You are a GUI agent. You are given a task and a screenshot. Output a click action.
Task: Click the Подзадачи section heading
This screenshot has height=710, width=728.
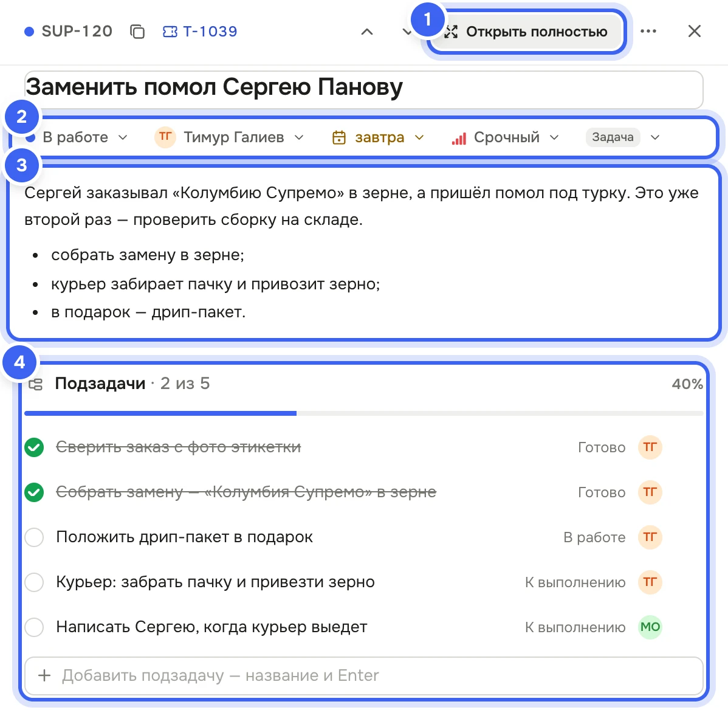[100, 384]
